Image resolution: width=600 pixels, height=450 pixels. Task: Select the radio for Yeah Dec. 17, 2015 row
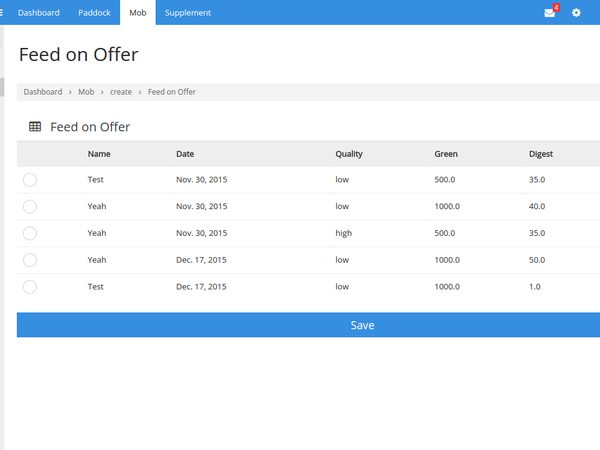pos(30,260)
